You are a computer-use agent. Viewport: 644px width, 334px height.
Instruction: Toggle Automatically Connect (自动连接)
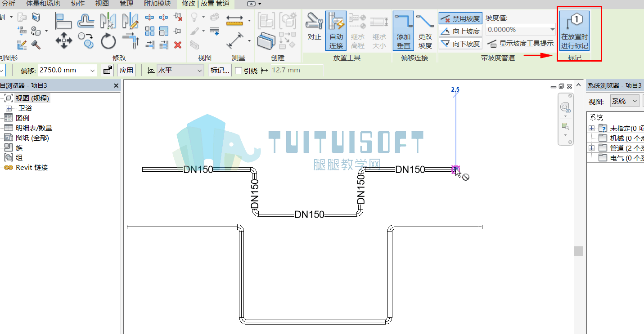(x=336, y=31)
